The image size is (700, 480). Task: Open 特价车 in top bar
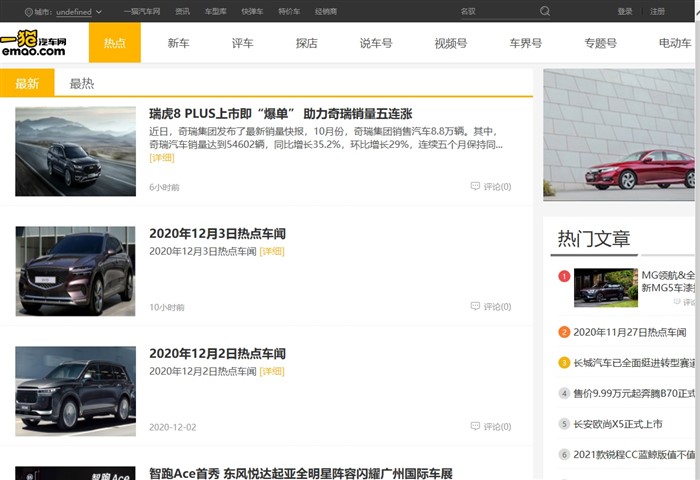(289, 12)
